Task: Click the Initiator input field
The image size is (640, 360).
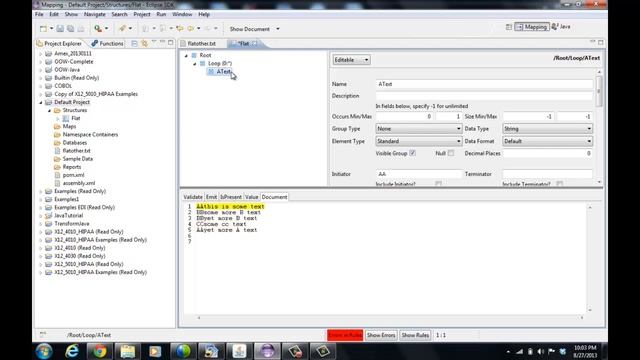Action: (x=419, y=174)
